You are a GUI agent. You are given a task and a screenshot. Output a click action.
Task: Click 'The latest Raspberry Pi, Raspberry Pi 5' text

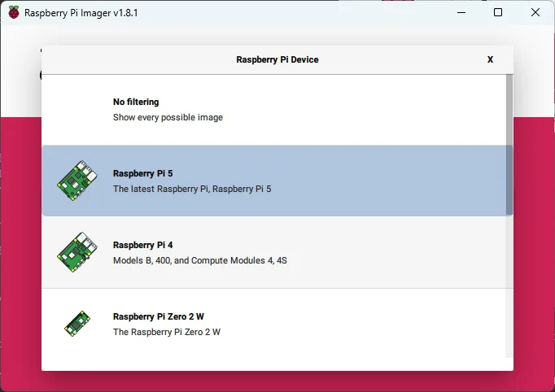pyautogui.click(x=192, y=189)
